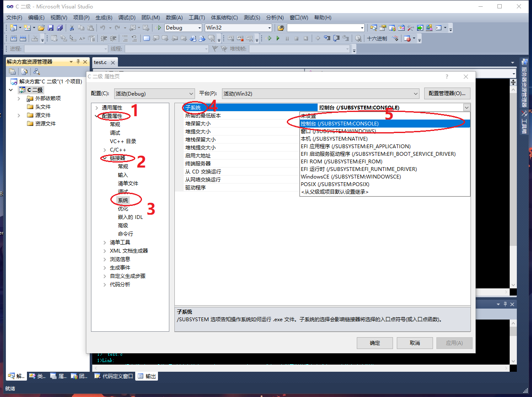Click the Show All Files icon in Solution Explorer
Image resolution: width=532 pixels, height=397 pixels.
click(x=24, y=71)
